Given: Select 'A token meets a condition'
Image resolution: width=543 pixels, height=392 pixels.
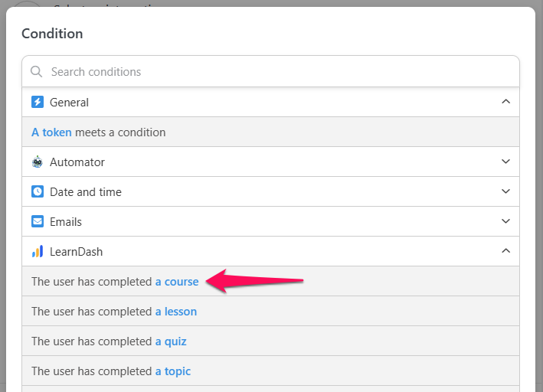Looking at the screenshot, I should click(x=271, y=132).
